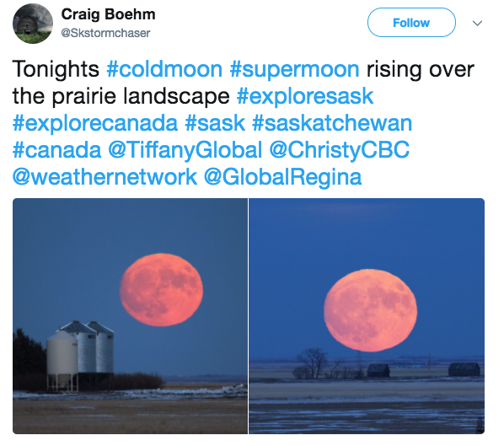Click the Follow button
The width and height of the screenshot is (504, 446).
411,23
